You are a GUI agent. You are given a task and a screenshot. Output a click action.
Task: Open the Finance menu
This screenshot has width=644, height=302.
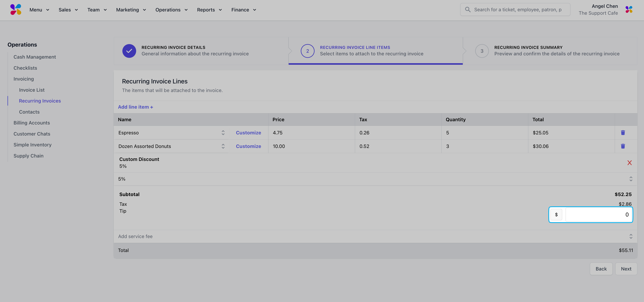pos(243,10)
